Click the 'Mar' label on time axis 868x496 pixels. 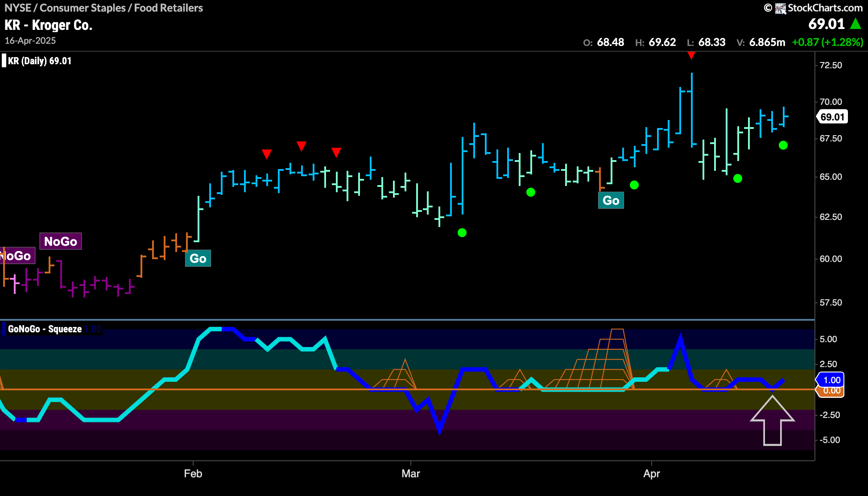(410, 473)
